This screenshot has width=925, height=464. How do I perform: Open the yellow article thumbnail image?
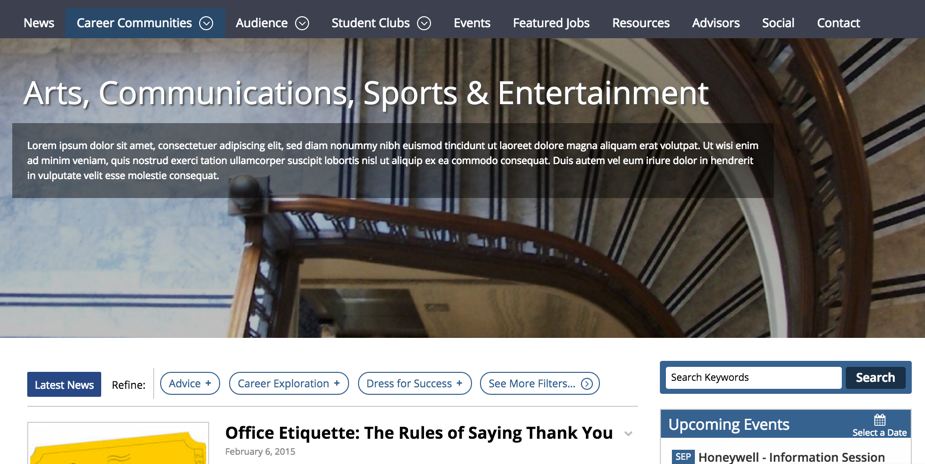point(118,446)
